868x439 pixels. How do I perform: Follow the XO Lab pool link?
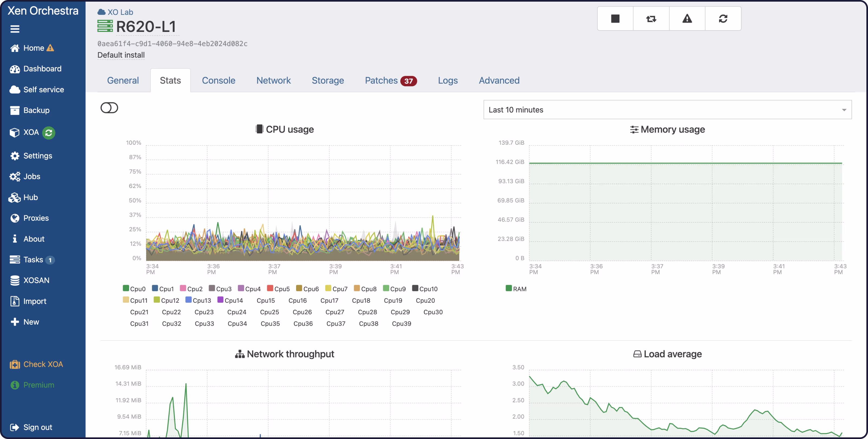tap(120, 12)
